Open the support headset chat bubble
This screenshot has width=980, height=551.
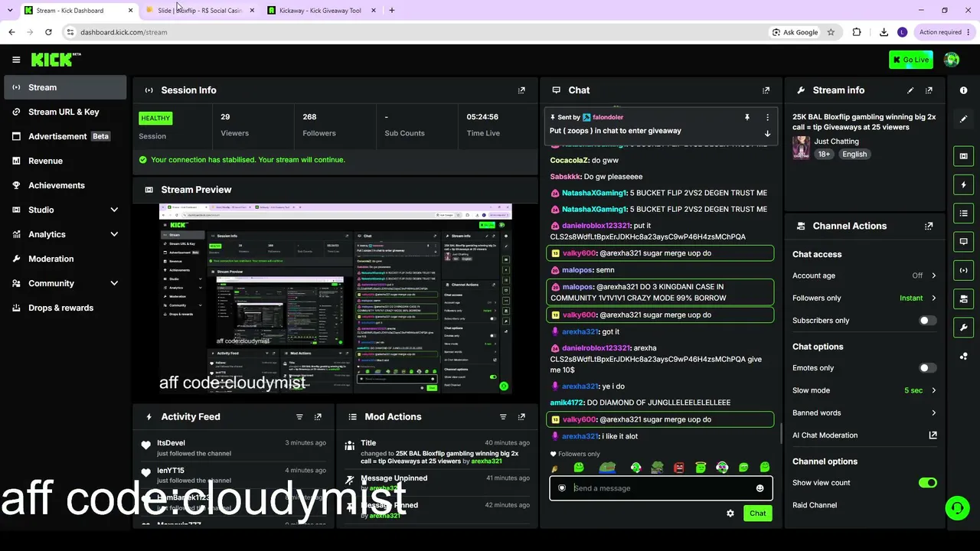coord(955,508)
